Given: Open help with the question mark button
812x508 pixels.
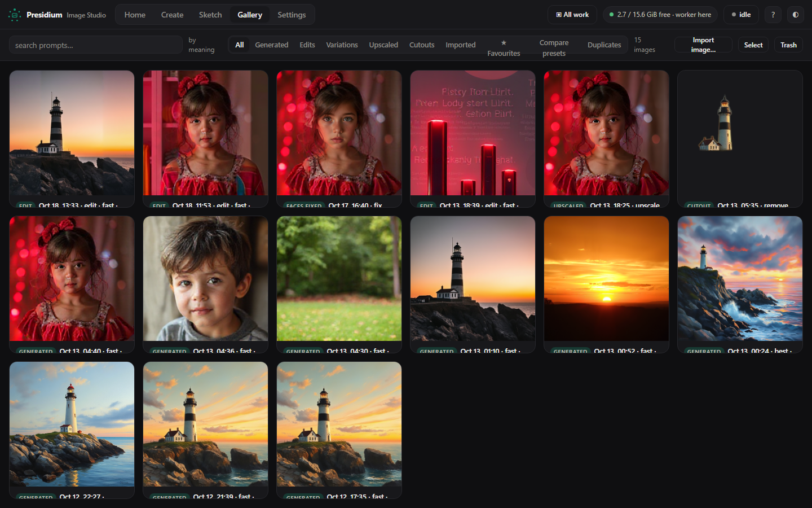Looking at the screenshot, I should pyautogui.click(x=773, y=15).
